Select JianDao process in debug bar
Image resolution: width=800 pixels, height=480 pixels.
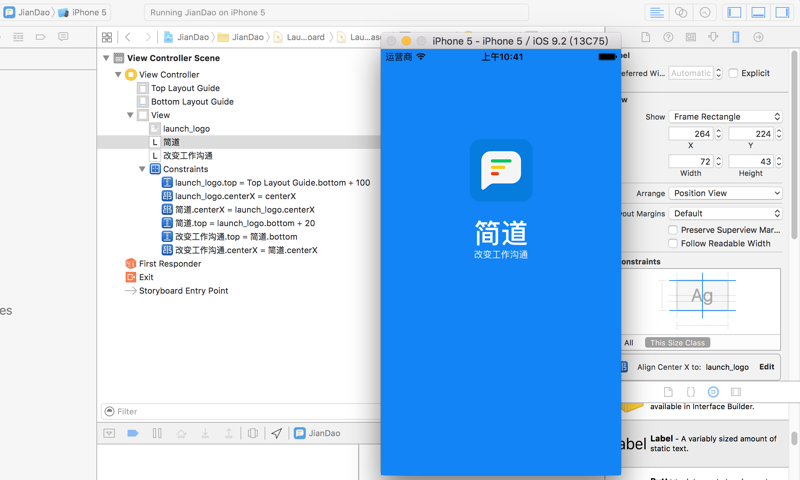click(x=317, y=433)
